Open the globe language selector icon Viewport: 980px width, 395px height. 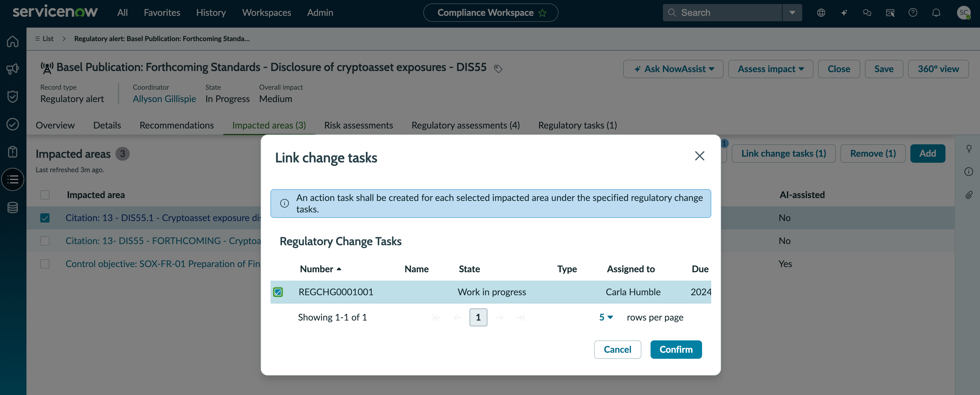tap(821, 13)
